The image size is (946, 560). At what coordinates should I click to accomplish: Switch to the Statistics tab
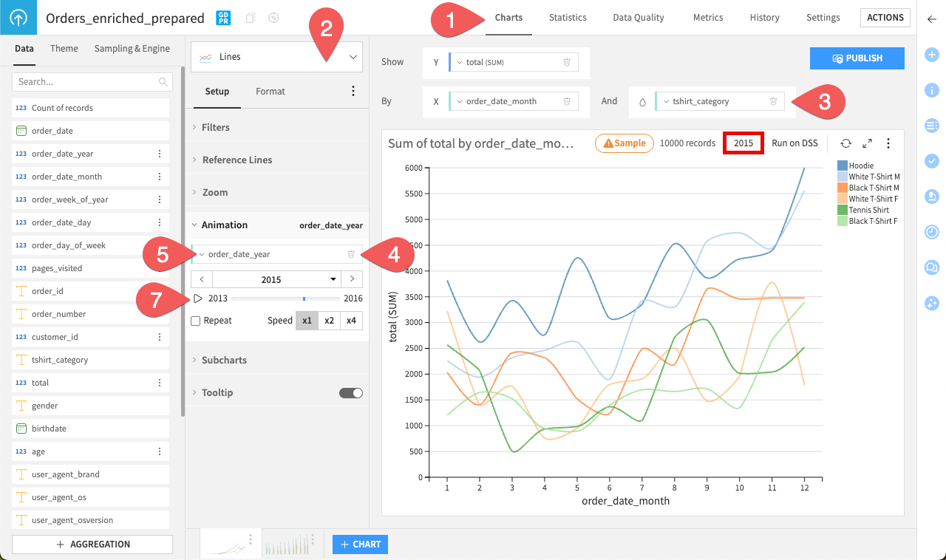567,17
